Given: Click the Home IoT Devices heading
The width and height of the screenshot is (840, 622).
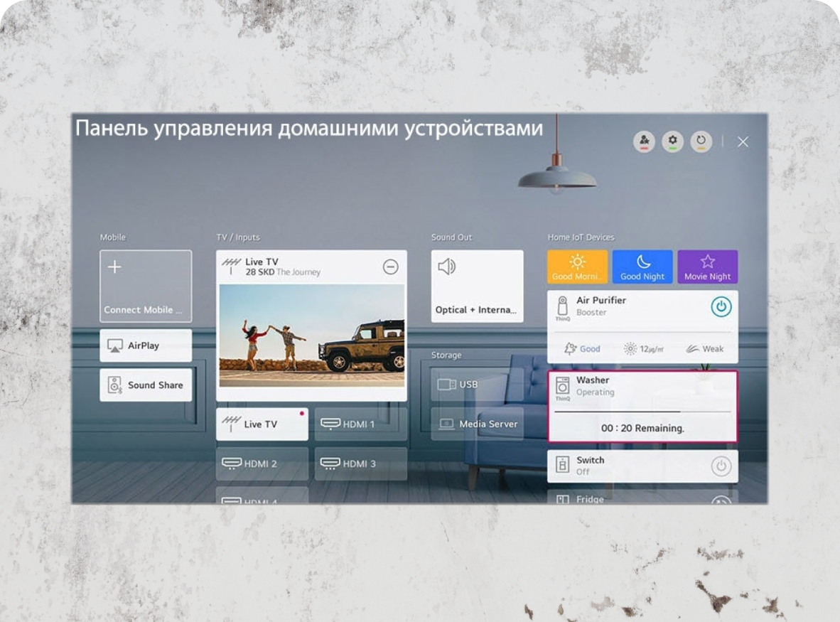Looking at the screenshot, I should [x=581, y=237].
